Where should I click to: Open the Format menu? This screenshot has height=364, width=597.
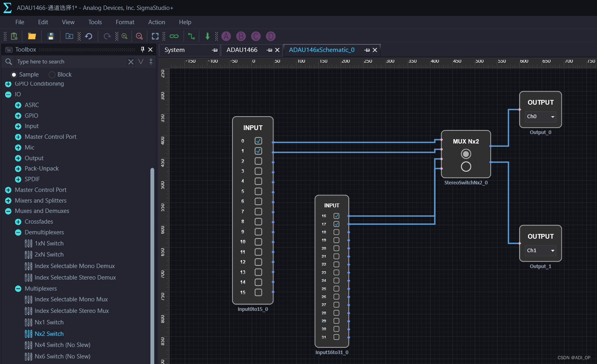(125, 22)
